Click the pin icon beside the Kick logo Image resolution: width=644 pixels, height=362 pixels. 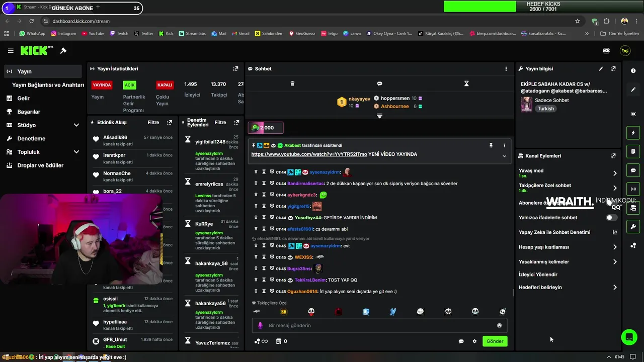(x=63, y=51)
